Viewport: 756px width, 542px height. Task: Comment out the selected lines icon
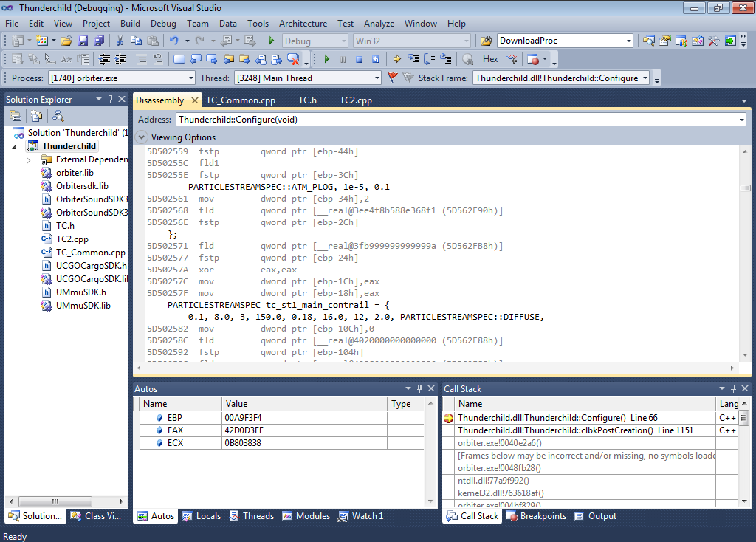[142, 59]
